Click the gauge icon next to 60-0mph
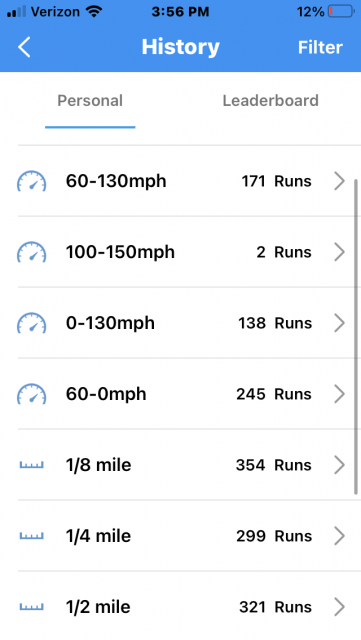 [x=31, y=394]
